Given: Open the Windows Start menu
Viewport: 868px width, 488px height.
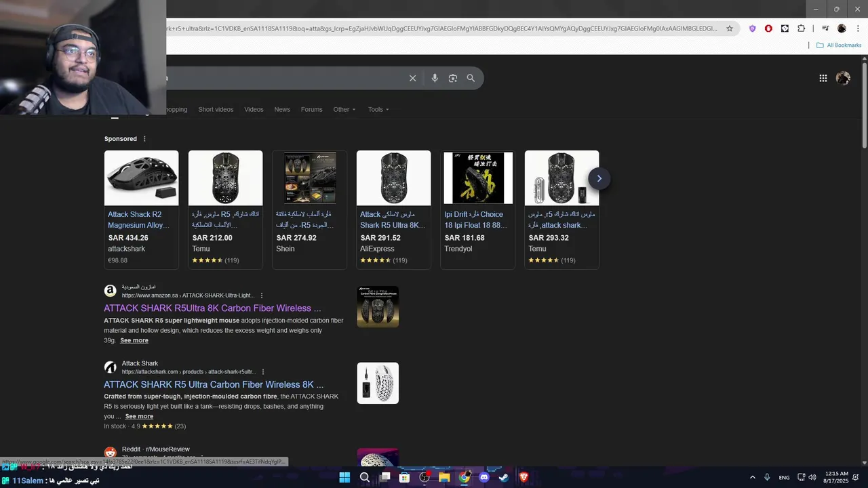Looking at the screenshot, I should tap(344, 477).
